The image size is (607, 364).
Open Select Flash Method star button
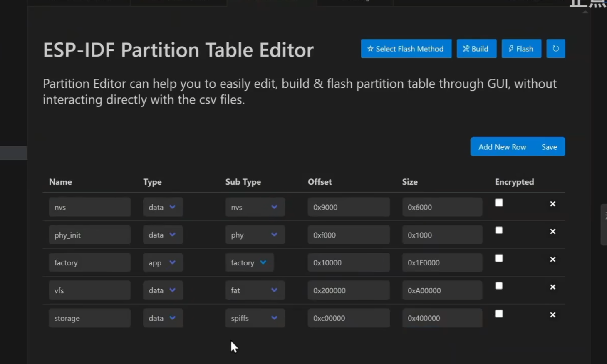[x=406, y=49]
